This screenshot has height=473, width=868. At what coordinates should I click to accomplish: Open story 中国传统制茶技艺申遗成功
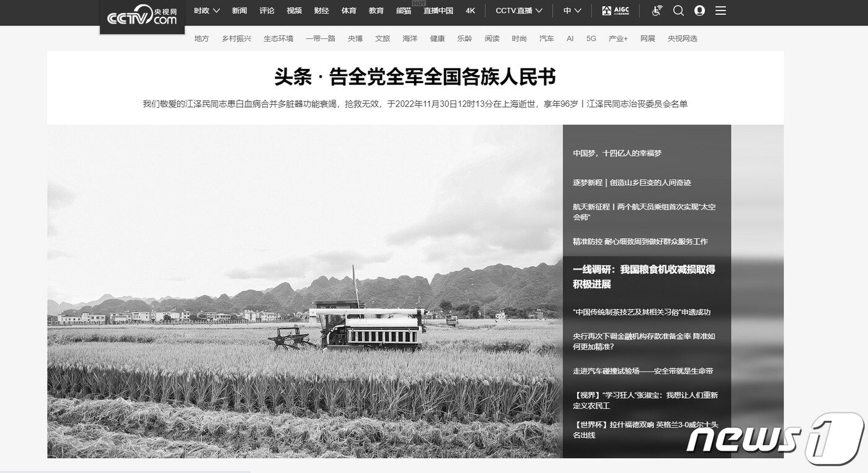tap(642, 312)
